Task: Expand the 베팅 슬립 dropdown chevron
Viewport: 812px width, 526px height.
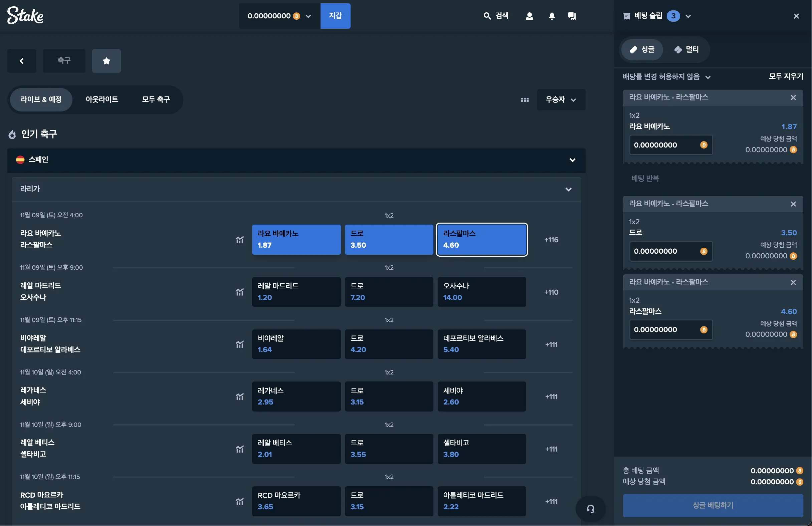Action: coord(688,16)
